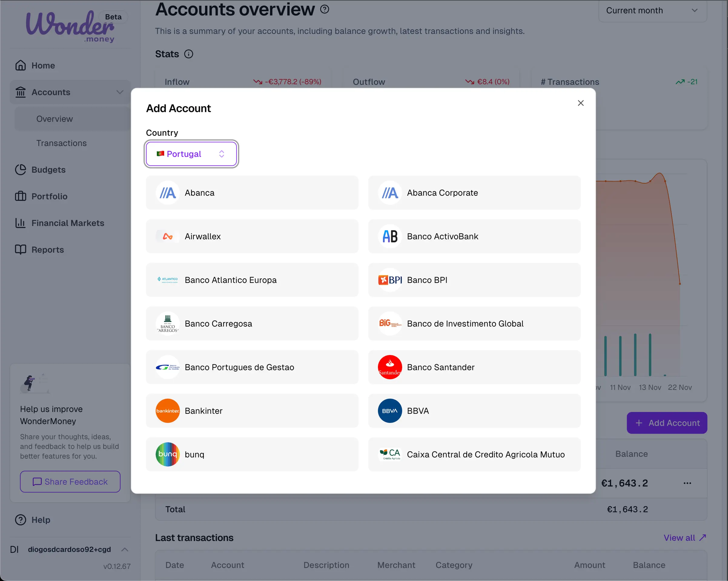The height and width of the screenshot is (581, 728).
Task: Click the Airwallex logo icon
Action: (167, 236)
